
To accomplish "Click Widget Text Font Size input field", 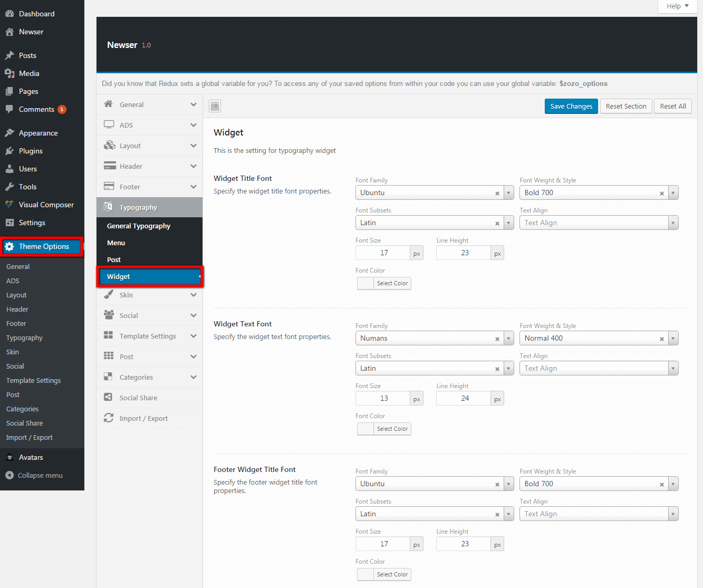I will click(x=383, y=399).
